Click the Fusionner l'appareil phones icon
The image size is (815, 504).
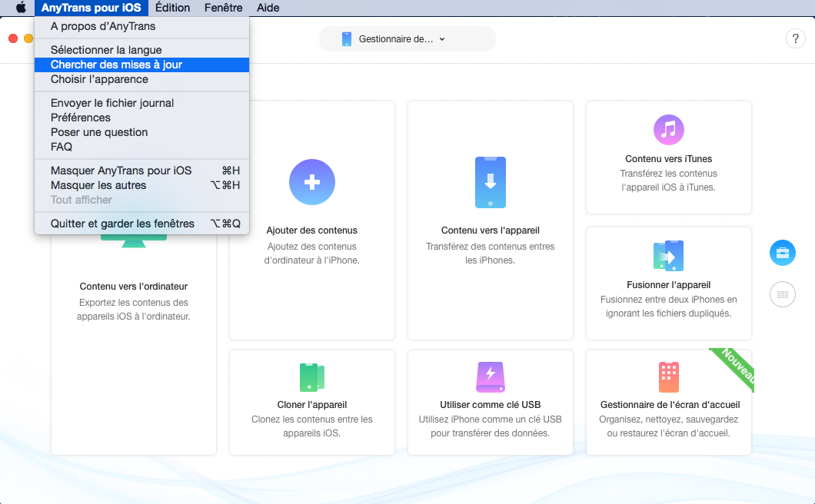point(668,256)
